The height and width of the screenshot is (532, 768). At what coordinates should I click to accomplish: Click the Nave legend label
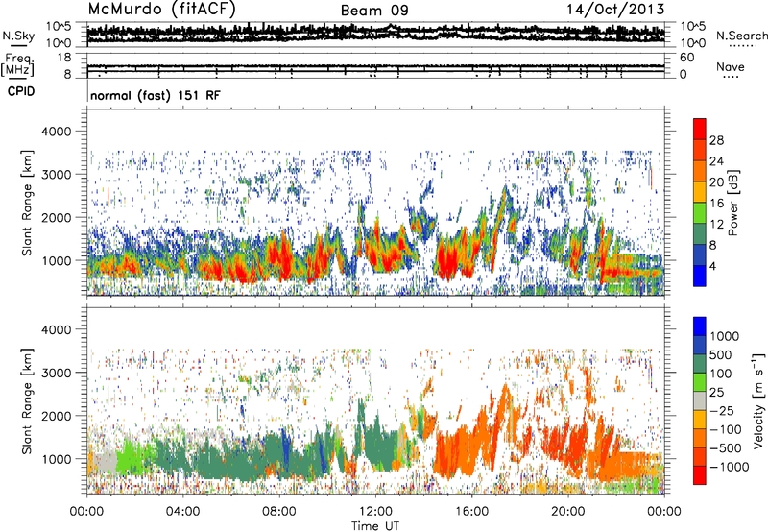731,67
